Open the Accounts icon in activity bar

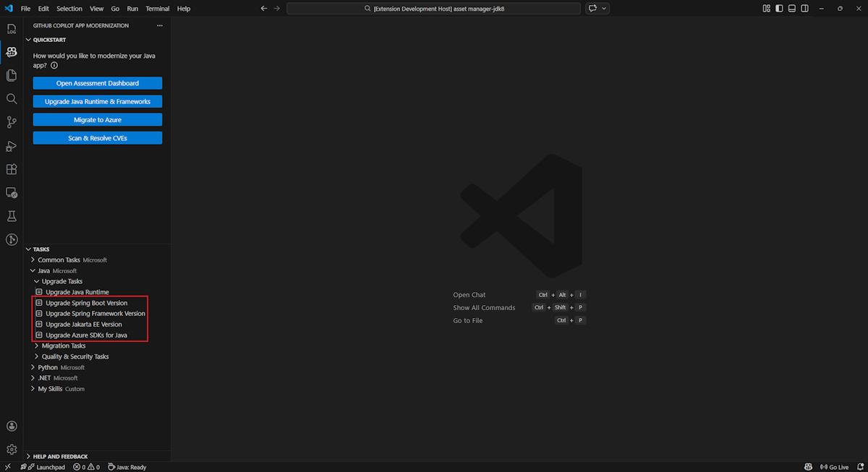point(11,426)
